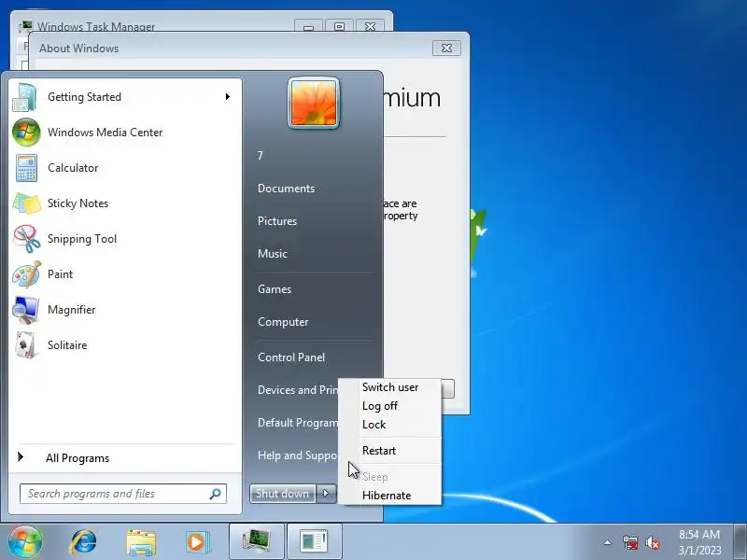Image resolution: width=747 pixels, height=560 pixels.
Task: Open Windows Explorer from taskbar
Action: (x=141, y=542)
